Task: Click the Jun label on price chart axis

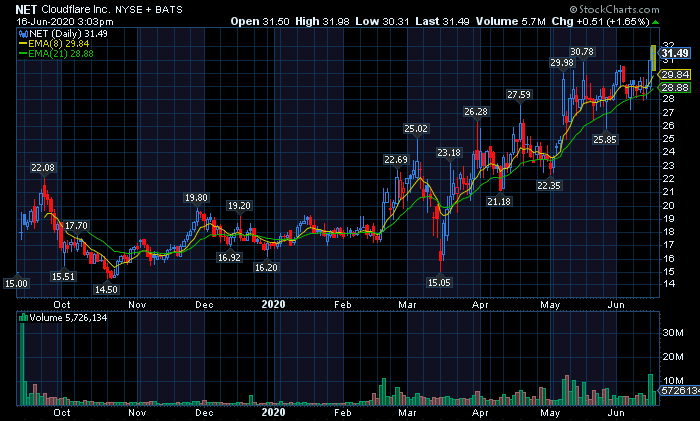Action: [x=616, y=305]
